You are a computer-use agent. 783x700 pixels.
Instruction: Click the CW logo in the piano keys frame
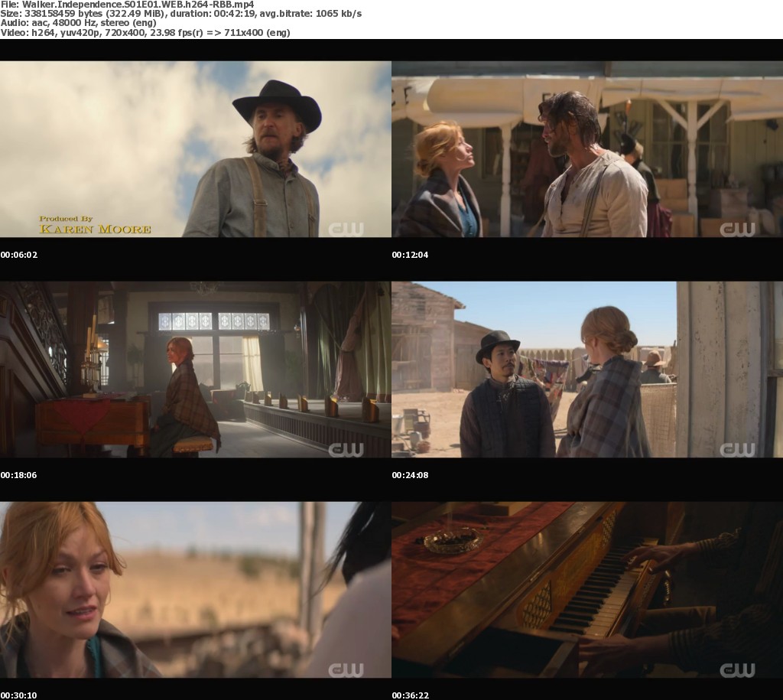coord(737,669)
